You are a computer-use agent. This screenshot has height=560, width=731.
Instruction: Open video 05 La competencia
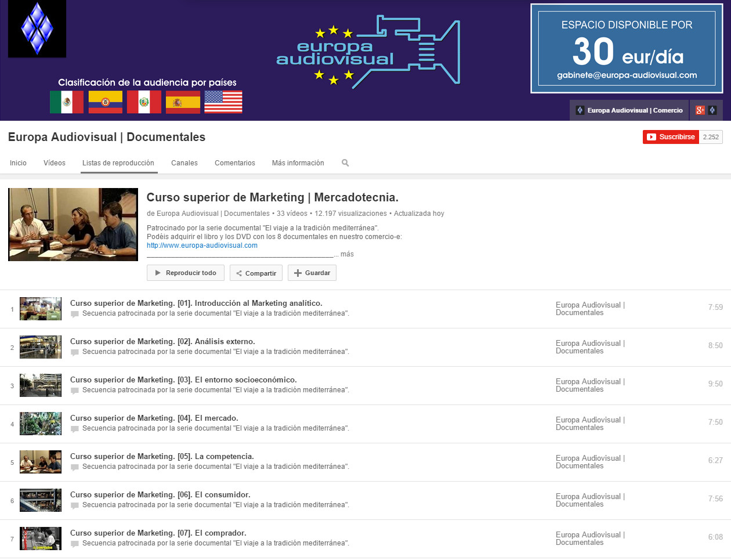(x=162, y=457)
